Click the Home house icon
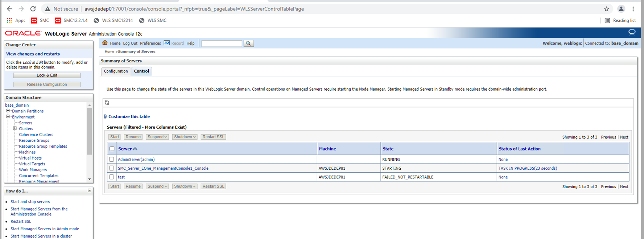 pos(105,43)
